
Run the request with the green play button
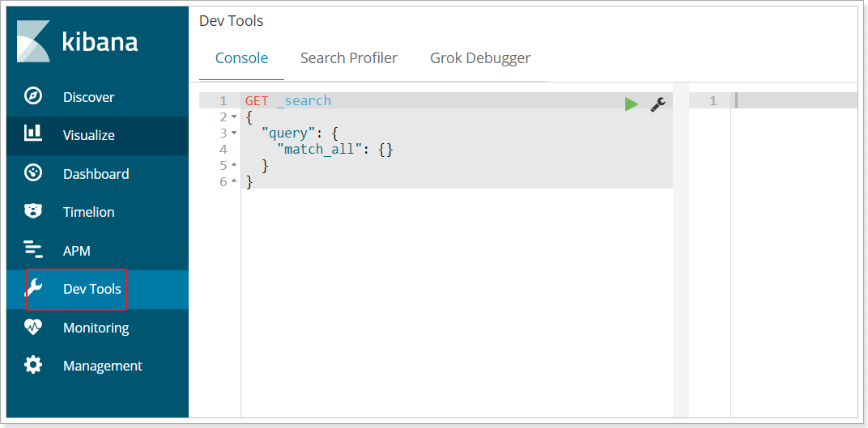point(632,104)
